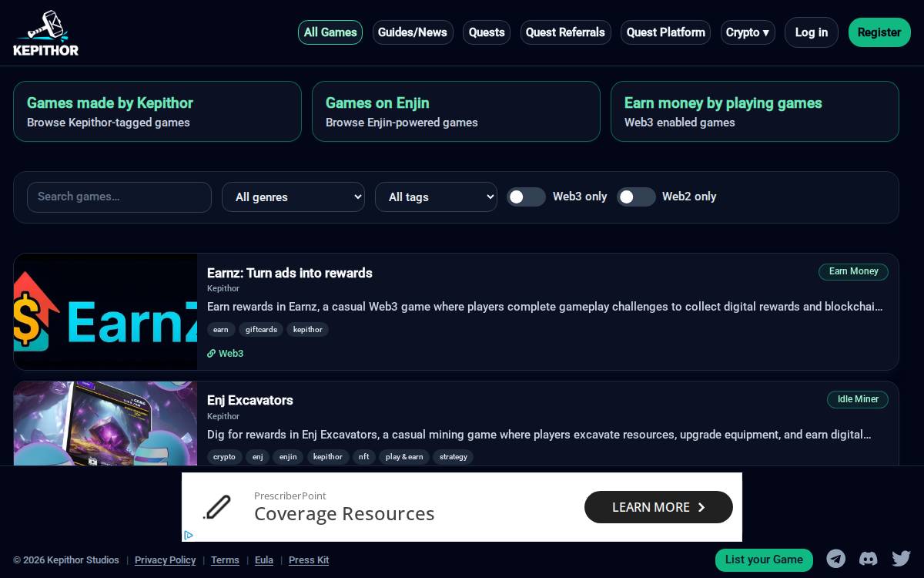Click the enj tag

tap(258, 457)
